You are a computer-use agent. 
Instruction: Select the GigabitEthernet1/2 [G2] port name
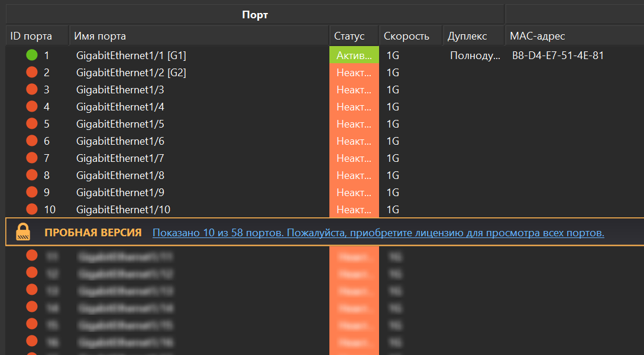pyautogui.click(x=131, y=73)
